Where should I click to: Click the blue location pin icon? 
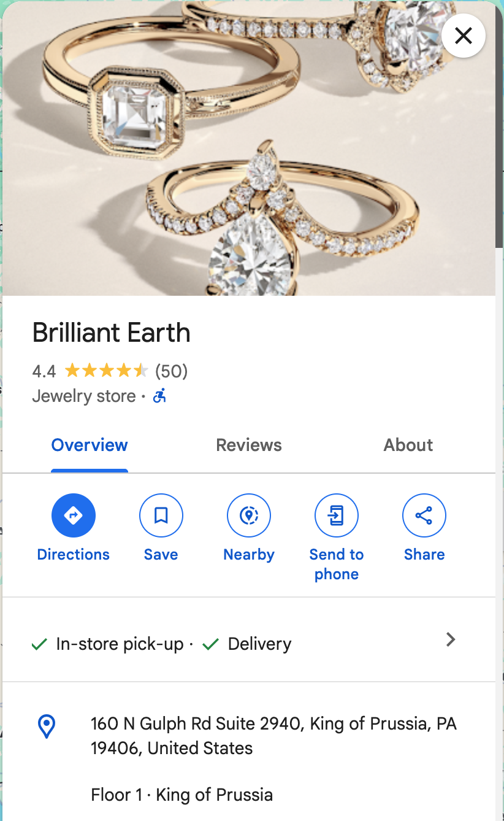coord(47,727)
